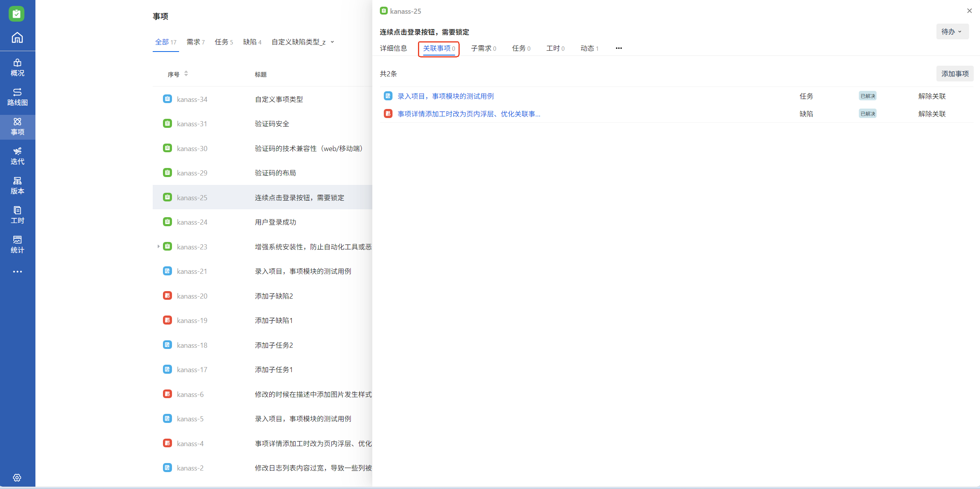Expand the kanass-23 row children
The image size is (980, 489).
point(158,247)
